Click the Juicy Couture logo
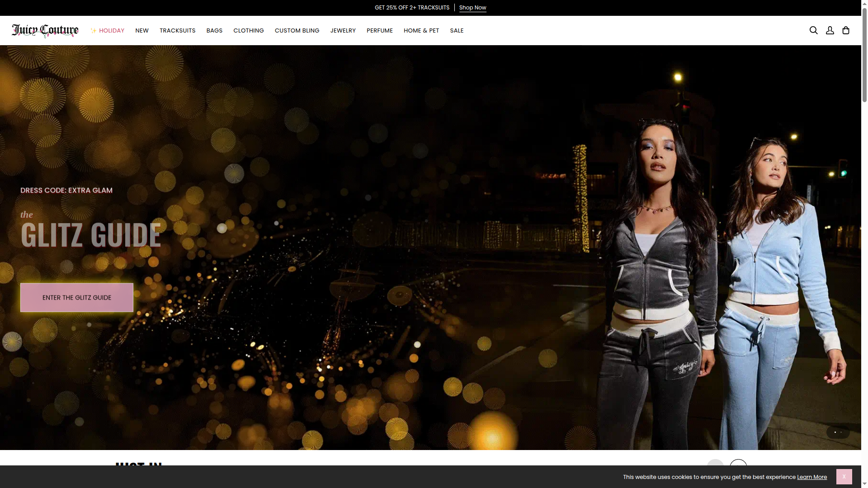This screenshot has width=868, height=488. point(45,30)
